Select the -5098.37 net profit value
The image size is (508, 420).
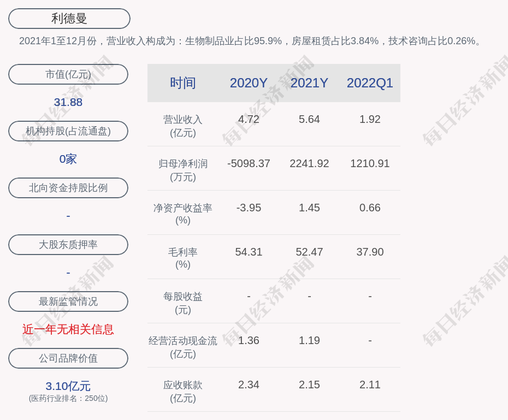pyautogui.click(x=249, y=163)
